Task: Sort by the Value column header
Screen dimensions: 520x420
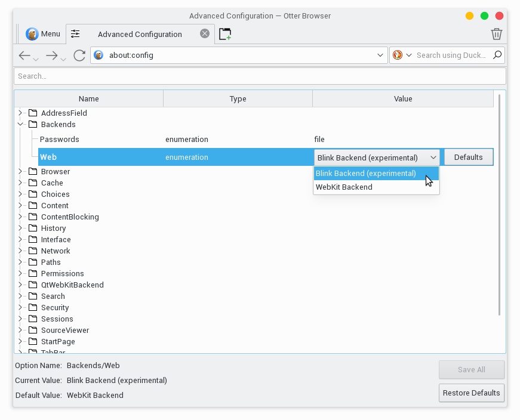Action: (x=403, y=99)
